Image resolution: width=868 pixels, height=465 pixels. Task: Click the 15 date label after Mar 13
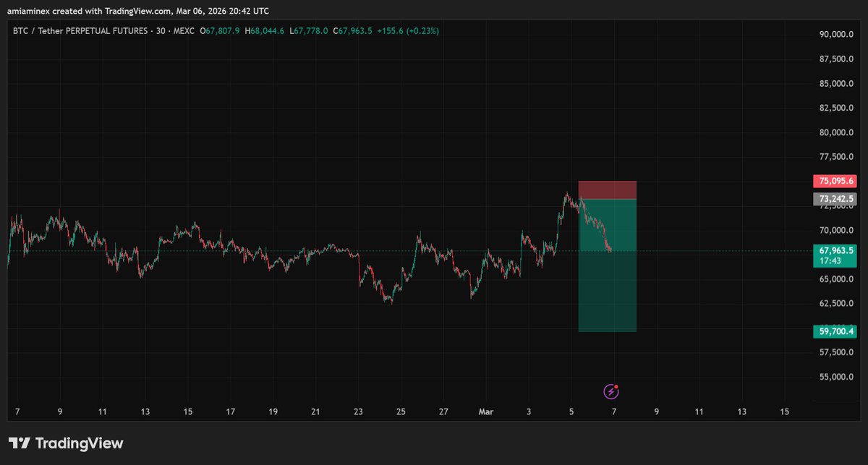pos(785,411)
